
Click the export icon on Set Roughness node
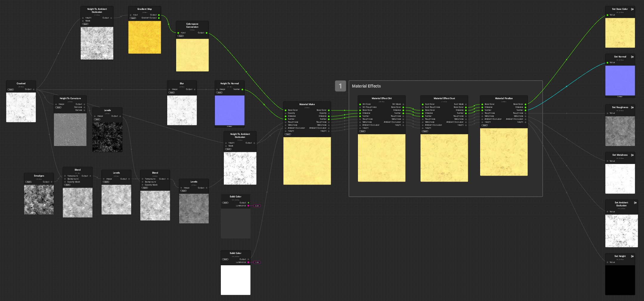(632, 107)
